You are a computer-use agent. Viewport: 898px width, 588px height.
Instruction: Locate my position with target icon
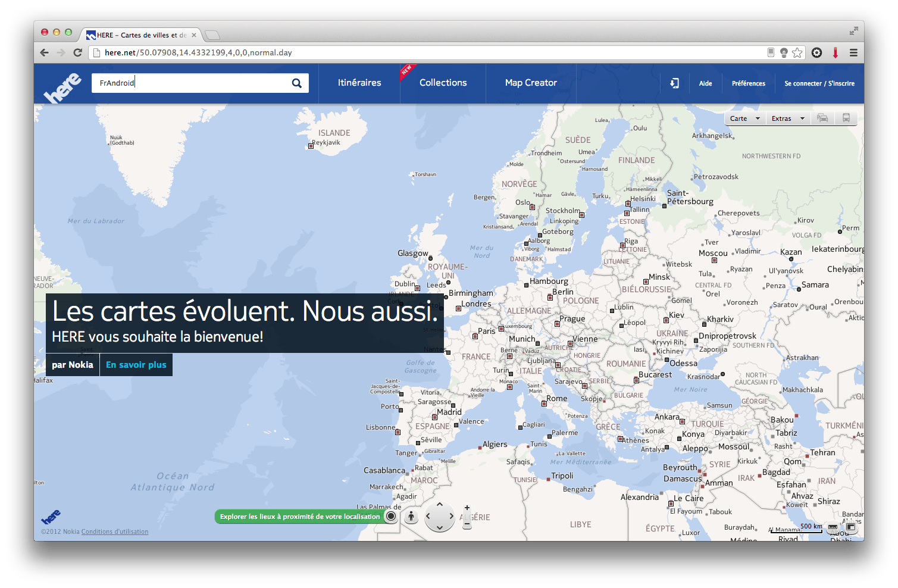(391, 516)
